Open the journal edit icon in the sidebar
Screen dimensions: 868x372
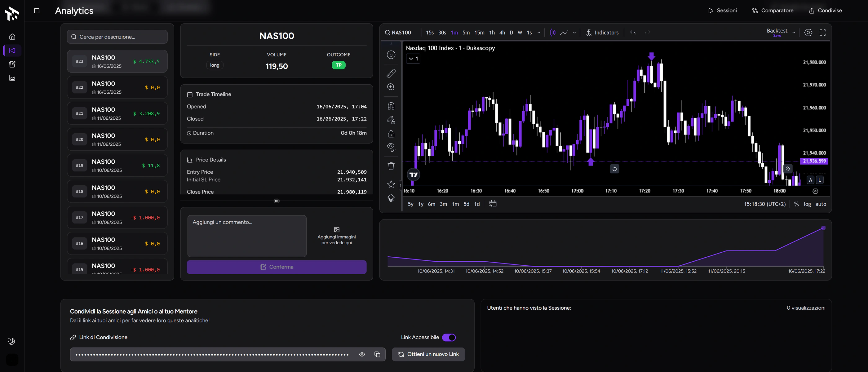(x=12, y=64)
